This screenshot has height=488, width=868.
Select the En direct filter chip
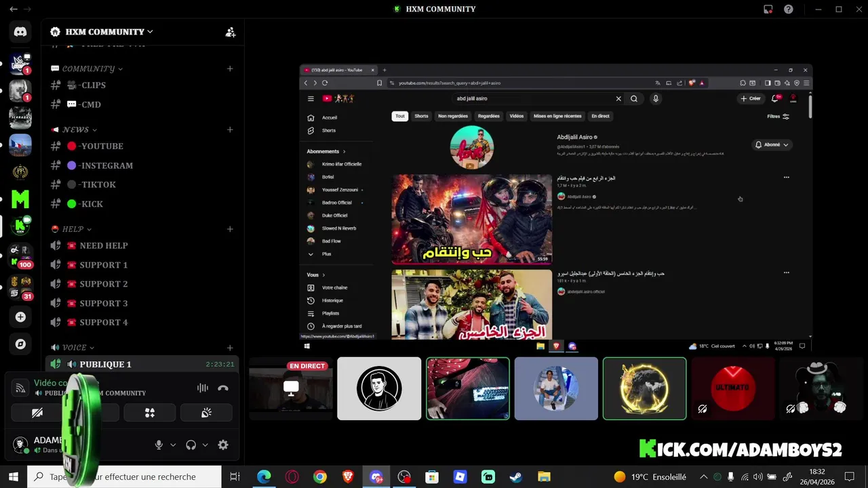pyautogui.click(x=600, y=116)
